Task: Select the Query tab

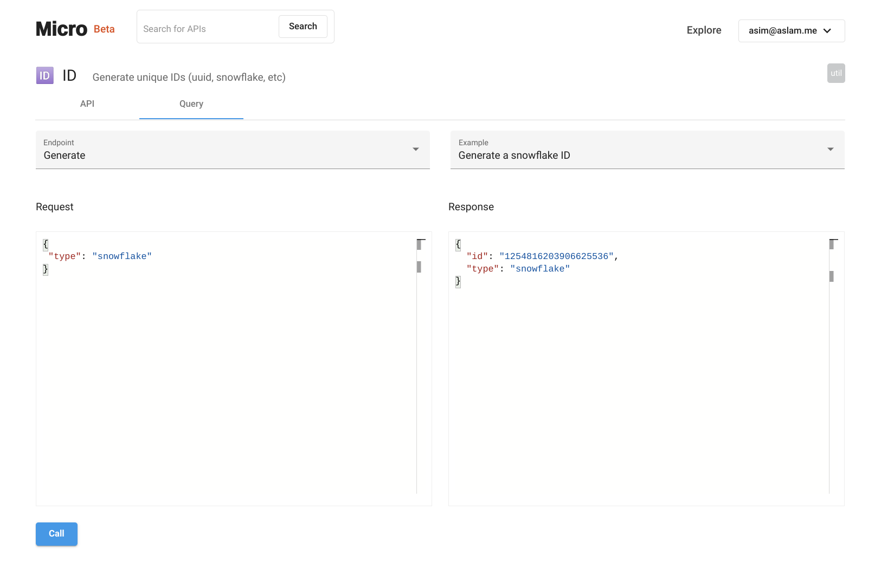Action: (x=191, y=104)
